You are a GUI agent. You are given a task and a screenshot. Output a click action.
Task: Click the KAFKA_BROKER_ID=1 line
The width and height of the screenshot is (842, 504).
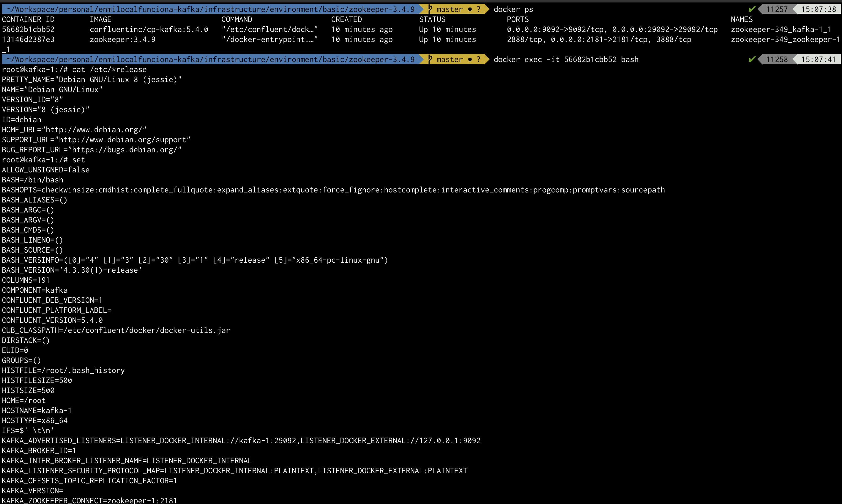(x=39, y=451)
